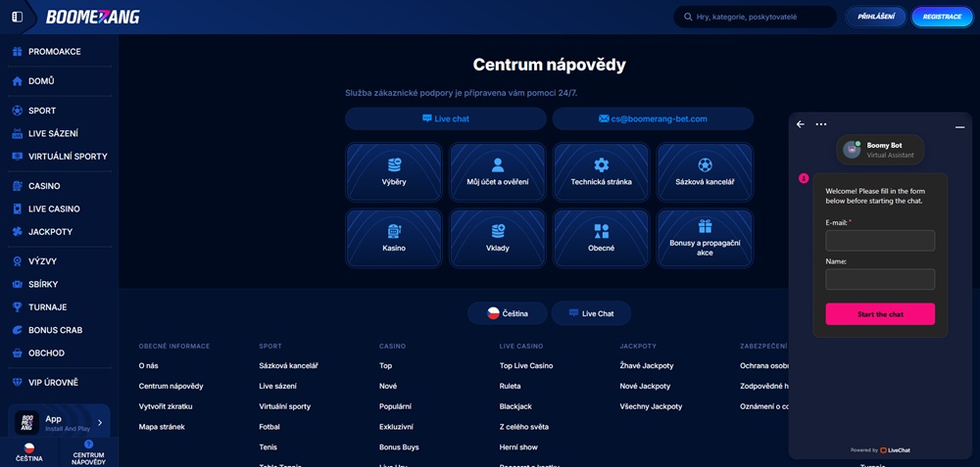Select Casino in the sidebar menu
This screenshot has height=467, width=980.
44,186
